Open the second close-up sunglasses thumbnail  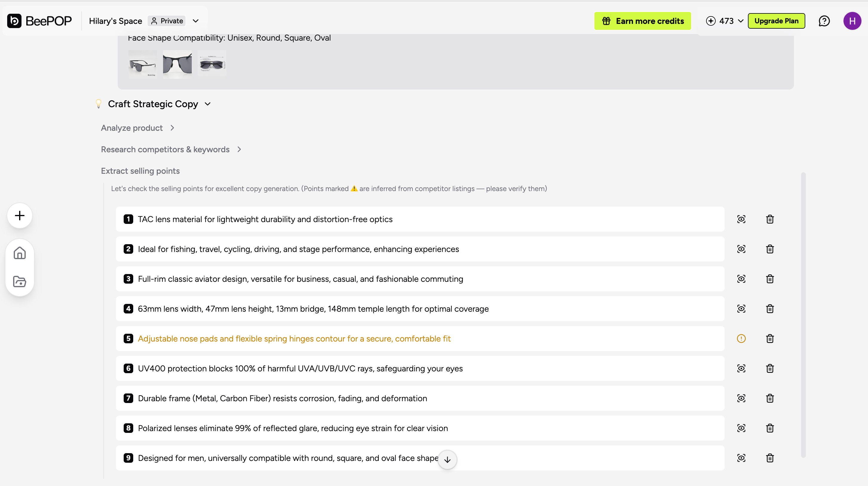177,64
